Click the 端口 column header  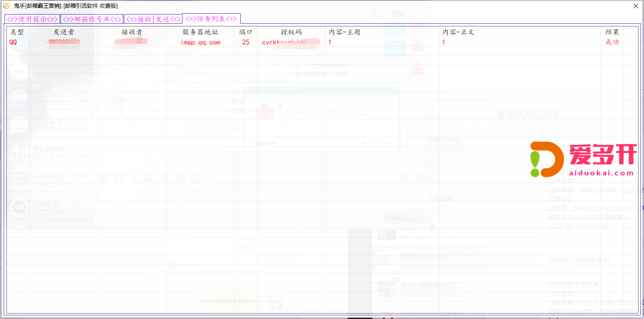click(x=246, y=32)
